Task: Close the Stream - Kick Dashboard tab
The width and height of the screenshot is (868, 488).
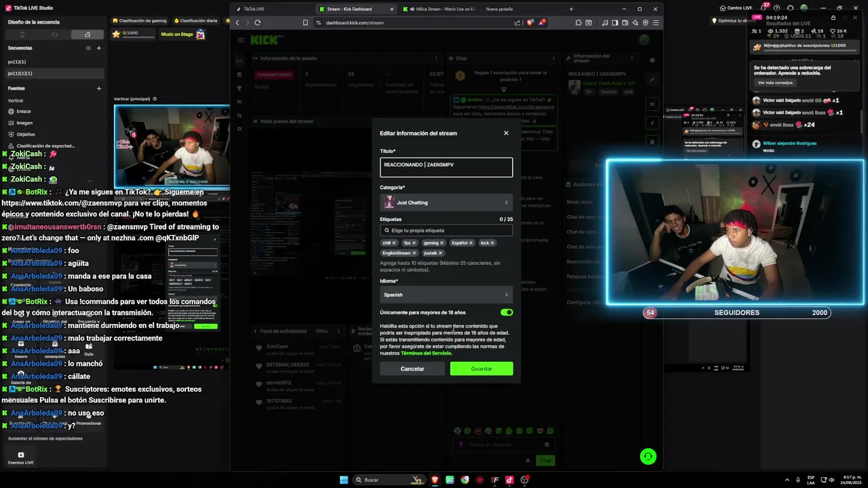Action: pyautogui.click(x=392, y=9)
